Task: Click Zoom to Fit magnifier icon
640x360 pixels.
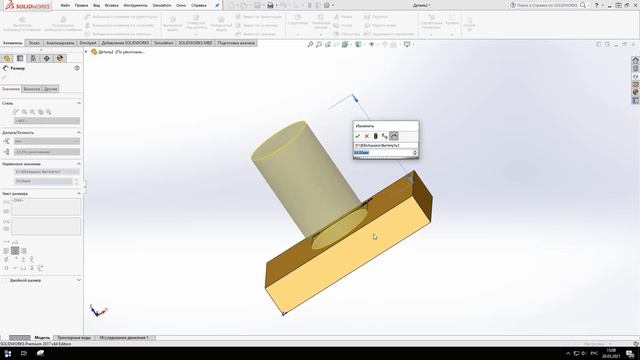Action: click(310, 44)
